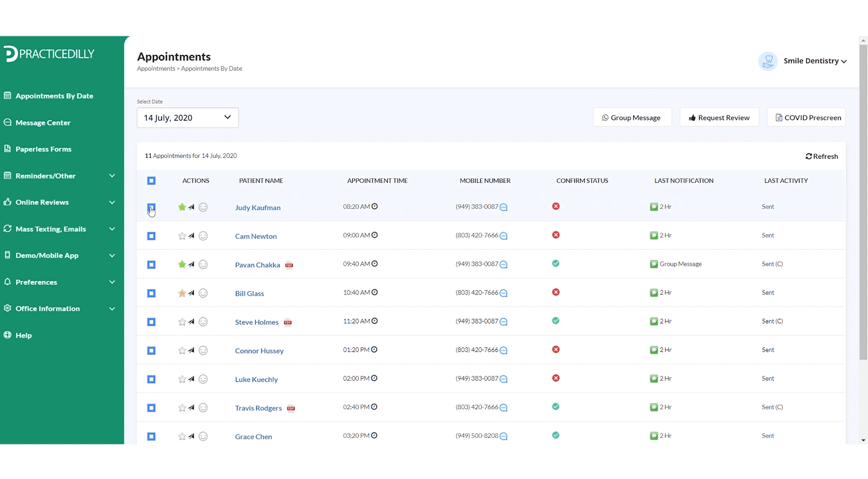Toggle checkbox for Steve Holmes
The width and height of the screenshot is (868, 479).
(152, 322)
